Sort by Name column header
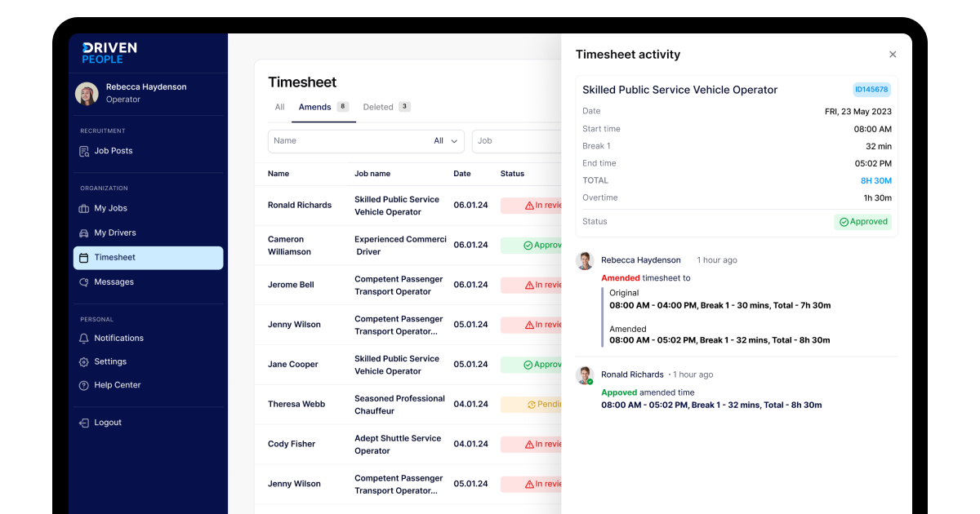 [x=278, y=174]
